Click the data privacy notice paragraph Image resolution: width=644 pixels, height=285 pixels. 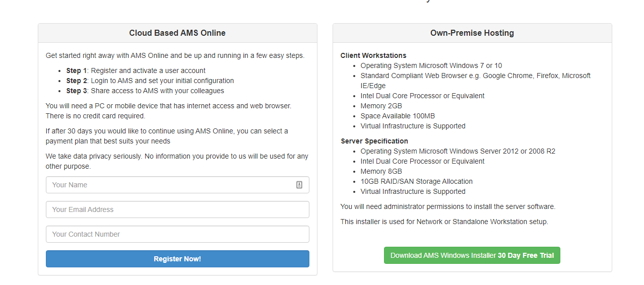pos(177,161)
